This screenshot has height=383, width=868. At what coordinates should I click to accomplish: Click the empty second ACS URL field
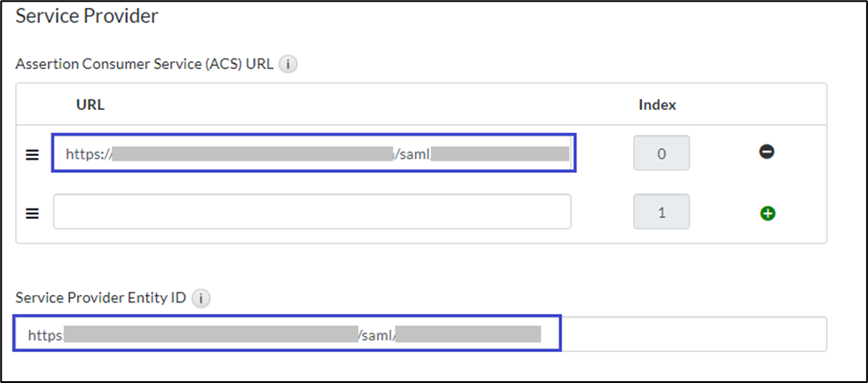point(312,212)
